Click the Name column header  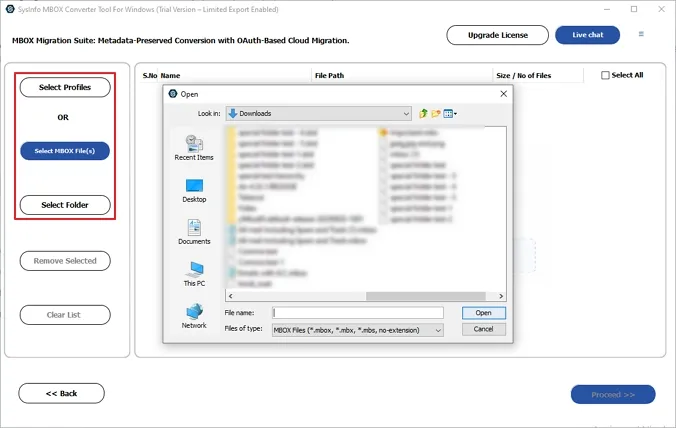pyautogui.click(x=235, y=75)
